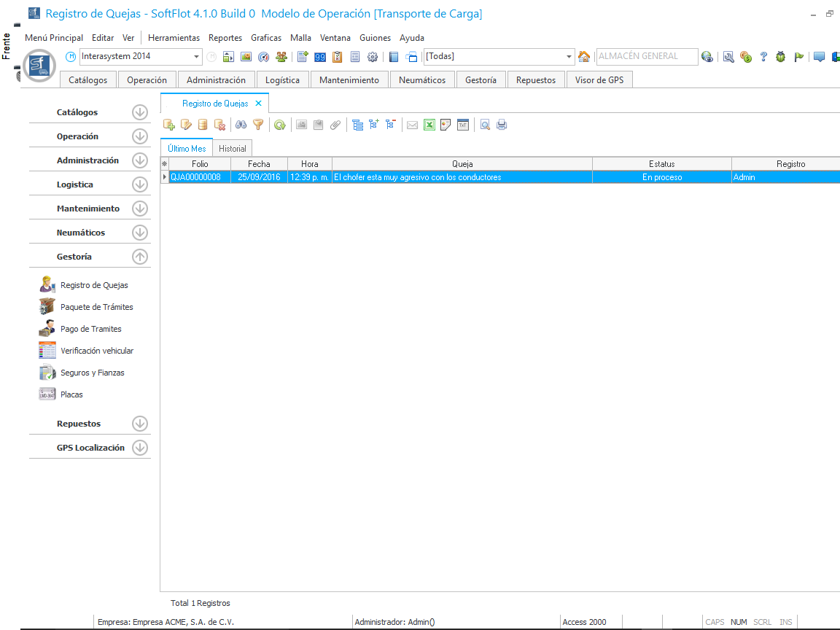
Task: Switch to the Historial tab
Action: [x=233, y=149]
